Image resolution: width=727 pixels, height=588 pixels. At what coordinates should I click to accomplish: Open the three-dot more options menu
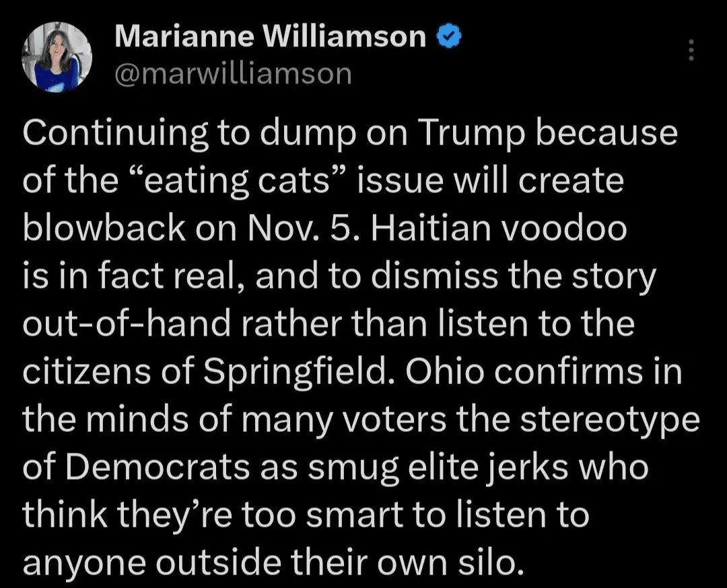[x=691, y=49]
